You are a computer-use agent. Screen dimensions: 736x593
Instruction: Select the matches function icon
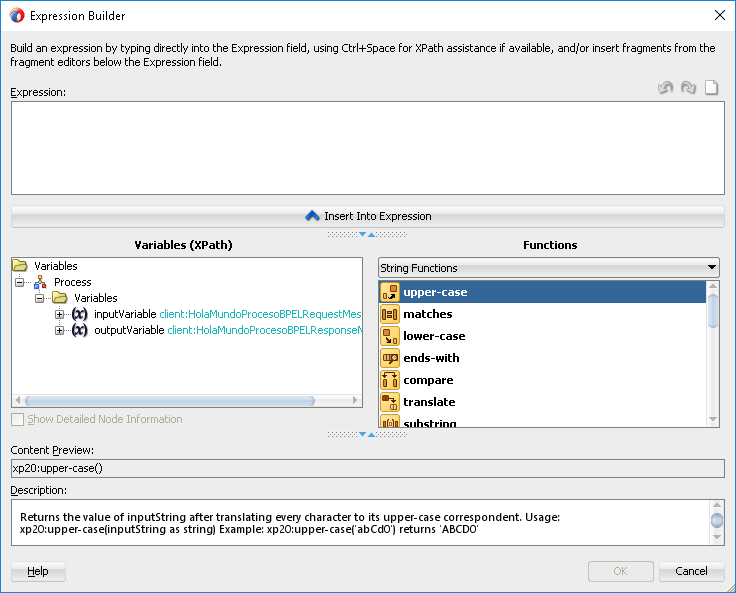pos(390,314)
